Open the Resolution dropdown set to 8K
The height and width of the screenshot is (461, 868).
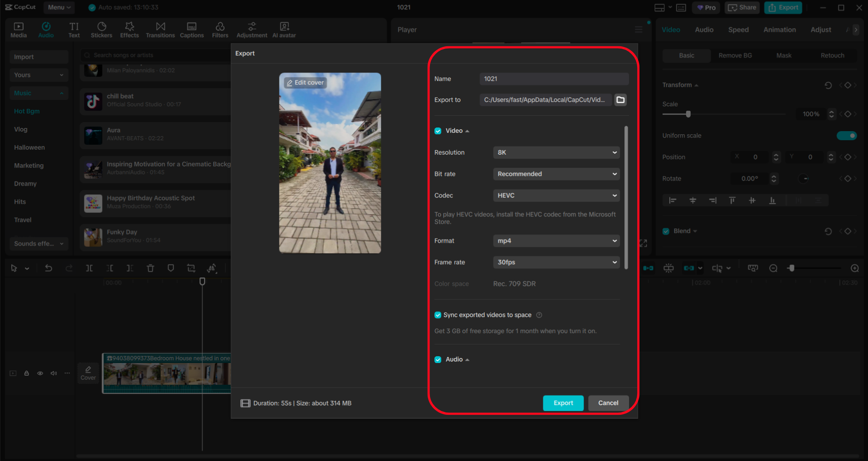pos(556,152)
